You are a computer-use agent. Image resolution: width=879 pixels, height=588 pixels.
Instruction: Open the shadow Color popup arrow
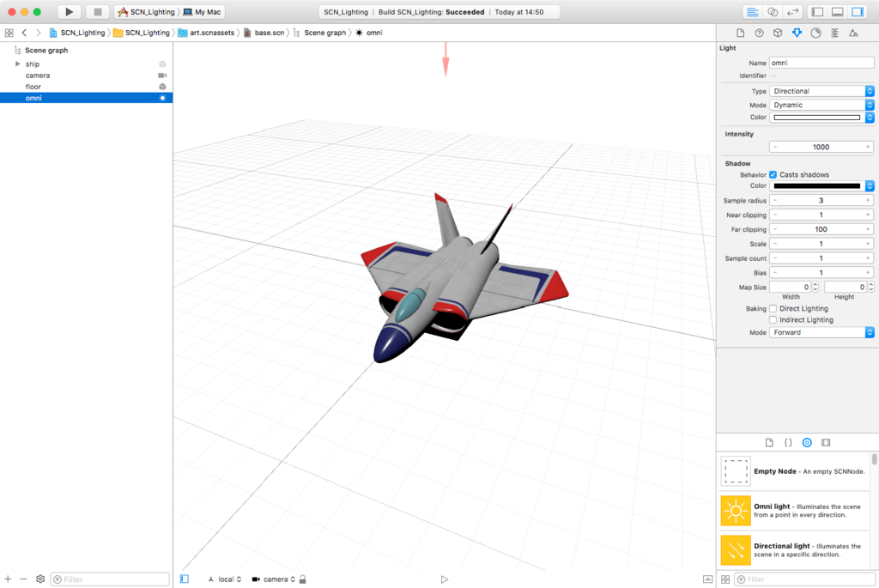870,185
